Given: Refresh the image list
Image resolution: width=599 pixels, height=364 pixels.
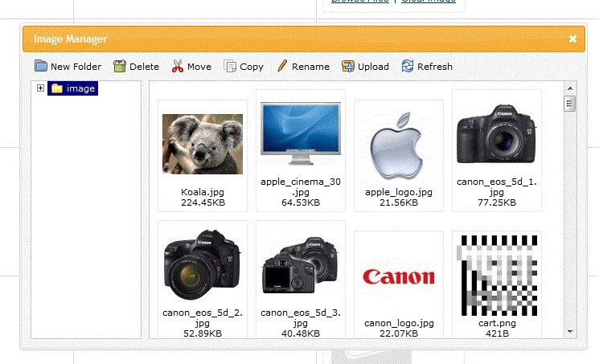Looking at the screenshot, I should click(408, 67).
